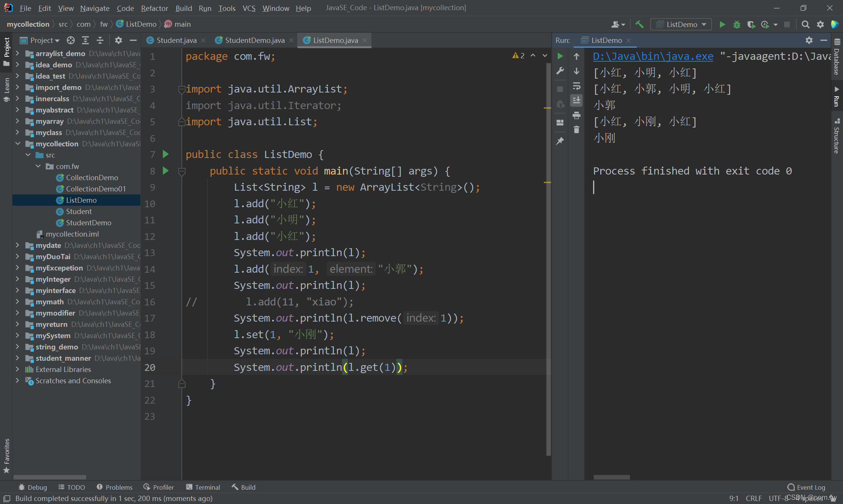Click the D:\Java\bin\java.exe console link
Image resolution: width=843 pixels, height=504 pixels.
[653, 56]
